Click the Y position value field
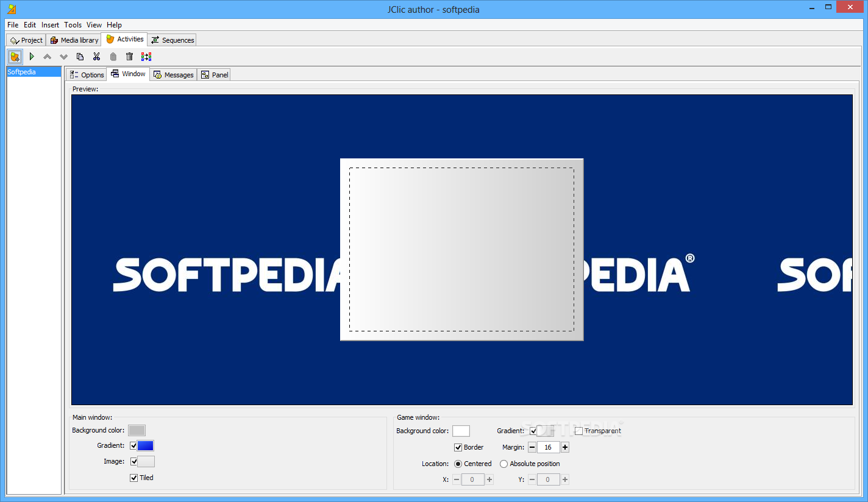This screenshot has width=868, height=502. click(x=549, y=480)
